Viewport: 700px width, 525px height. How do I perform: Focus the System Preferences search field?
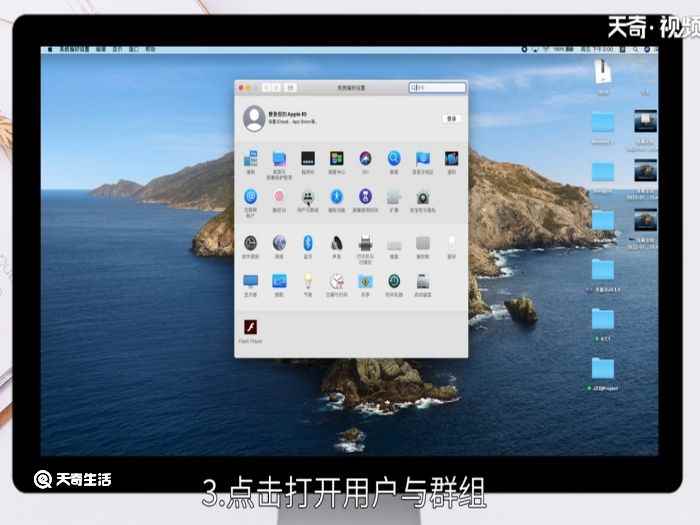437,88
